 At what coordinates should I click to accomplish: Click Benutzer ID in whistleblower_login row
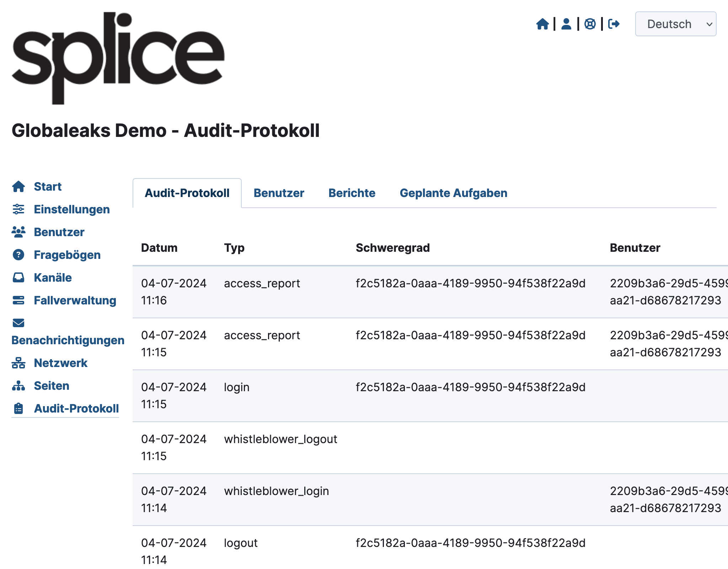pyautogui.click(x=669, y=499)
